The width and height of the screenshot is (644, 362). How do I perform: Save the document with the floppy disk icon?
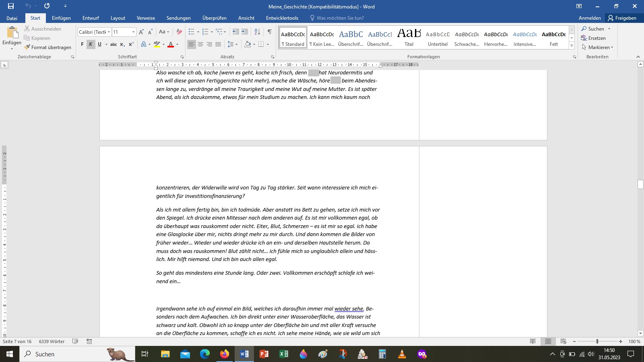pos(11,6)
